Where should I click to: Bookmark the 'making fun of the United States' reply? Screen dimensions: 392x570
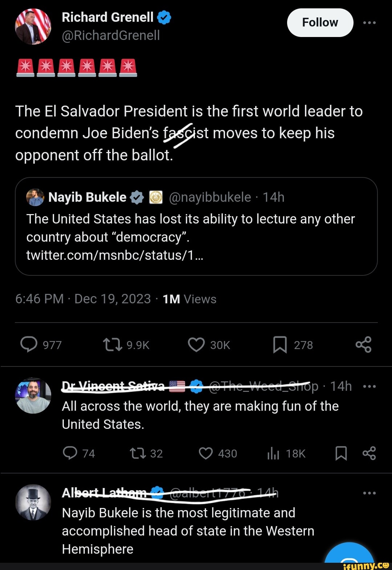(x=341, y=453)
